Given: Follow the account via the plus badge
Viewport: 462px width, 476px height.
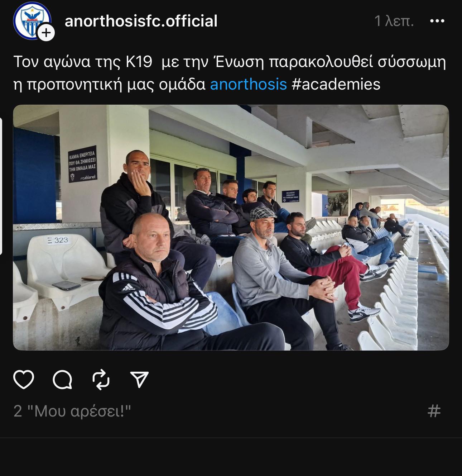Looking at the screenshot, I should (46, 33).
